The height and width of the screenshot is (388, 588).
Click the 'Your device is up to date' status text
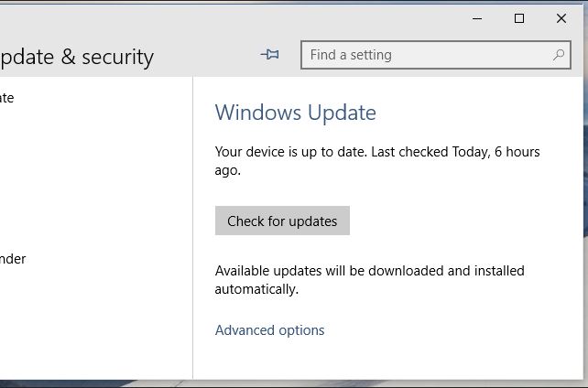(x=377, y=161)
